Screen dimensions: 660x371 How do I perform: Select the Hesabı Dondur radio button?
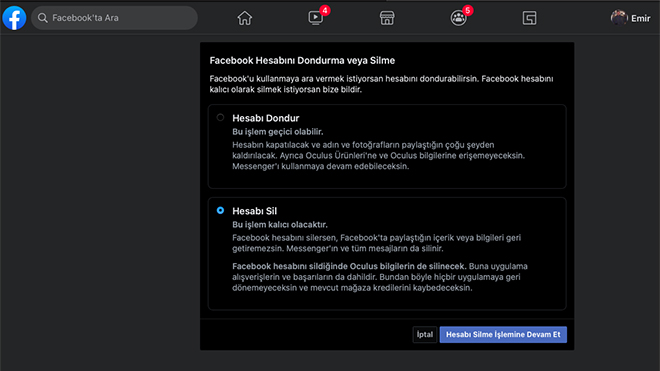tap(220, 117)
